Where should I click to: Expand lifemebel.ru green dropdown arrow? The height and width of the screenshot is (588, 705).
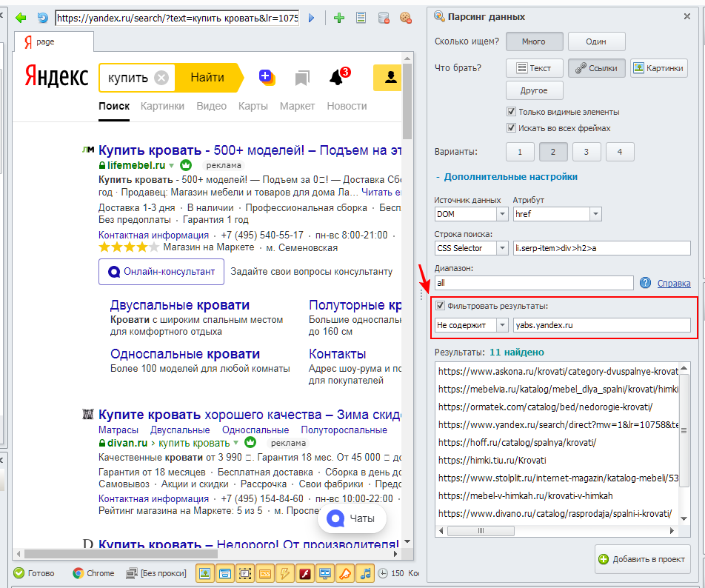pos(171,165)
